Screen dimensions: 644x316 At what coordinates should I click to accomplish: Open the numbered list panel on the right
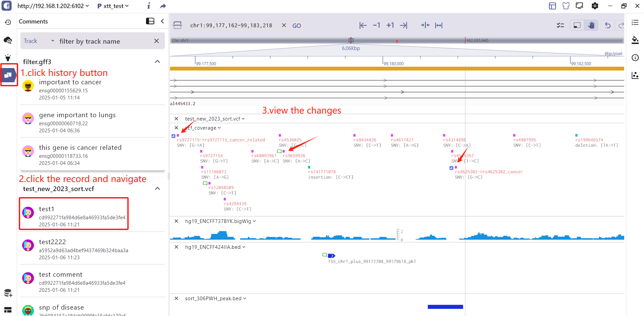635,22
